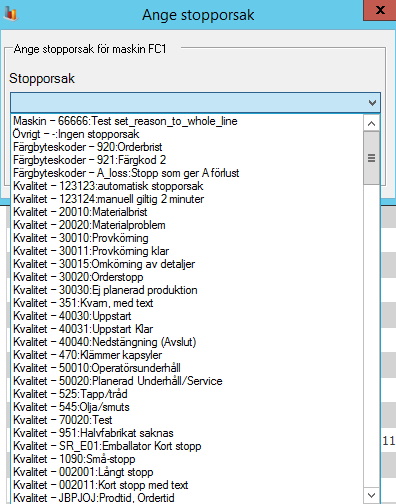Image resolution: width=396 pixels, height=504 pixels.
Task: Choose Kvalitet – SR_E01:Emballator Kort stopp
Action: pos(187,446)
